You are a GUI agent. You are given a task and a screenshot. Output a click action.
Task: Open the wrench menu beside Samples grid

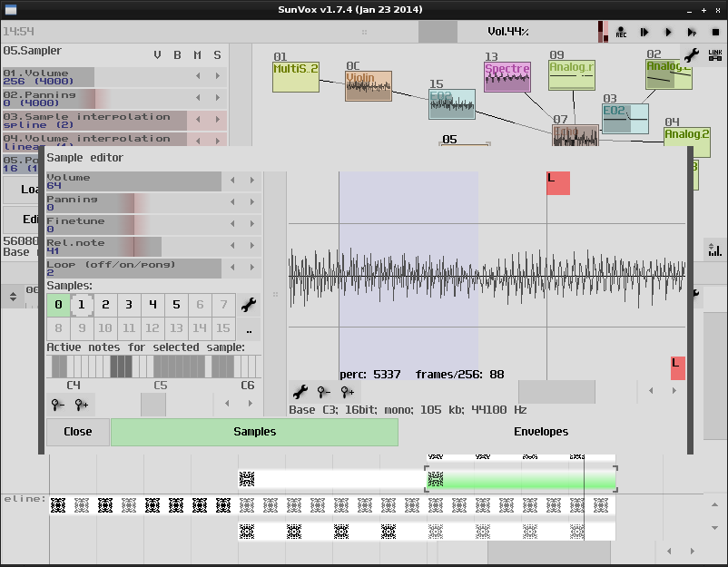pos(249,305)
